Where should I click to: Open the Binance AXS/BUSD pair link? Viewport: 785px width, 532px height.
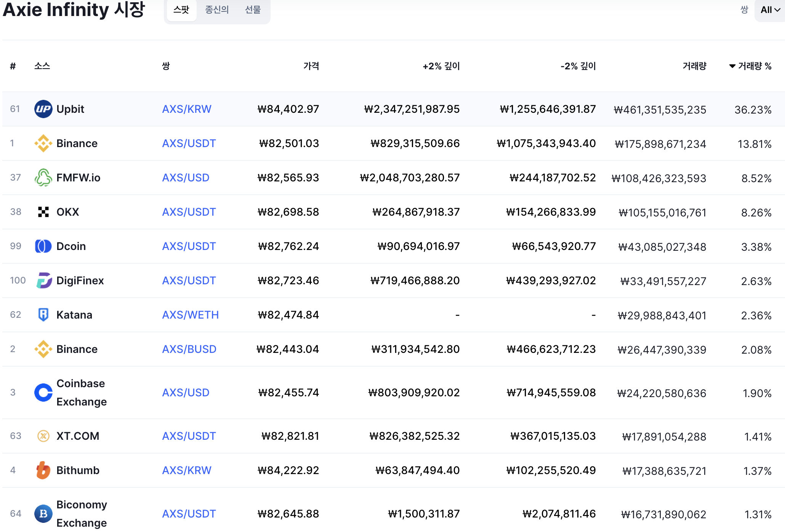189,349
